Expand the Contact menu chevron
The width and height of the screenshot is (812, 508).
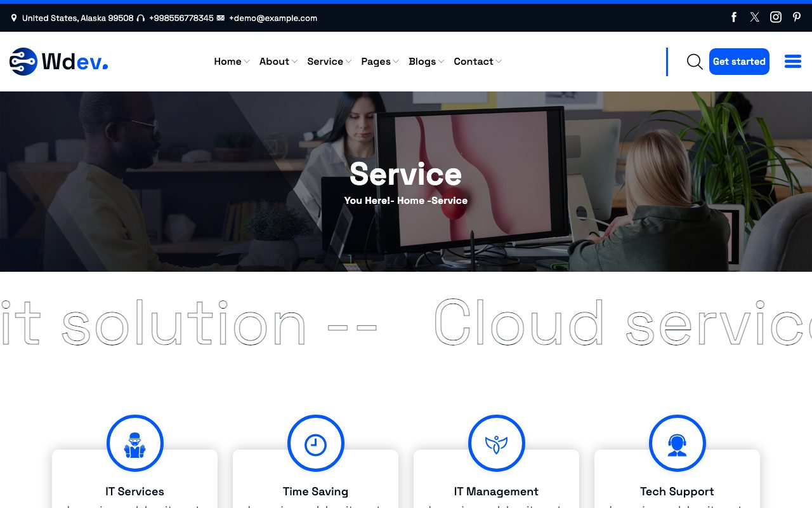pos(499,62)
